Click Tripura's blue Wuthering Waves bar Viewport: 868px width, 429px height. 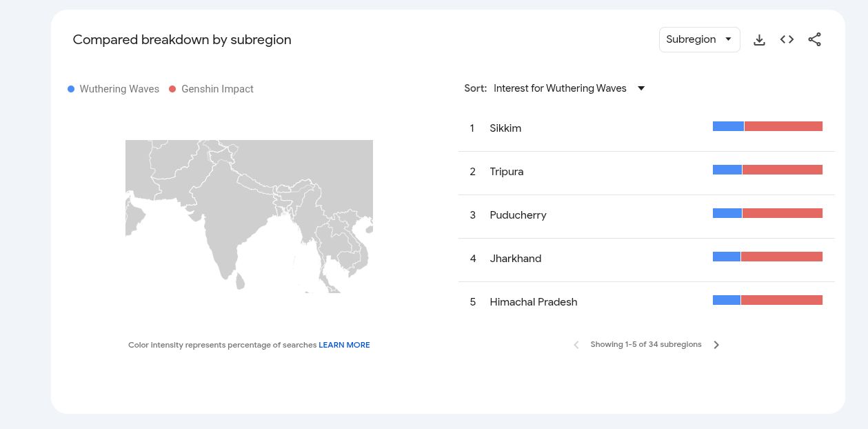click(x=727, y=170)
